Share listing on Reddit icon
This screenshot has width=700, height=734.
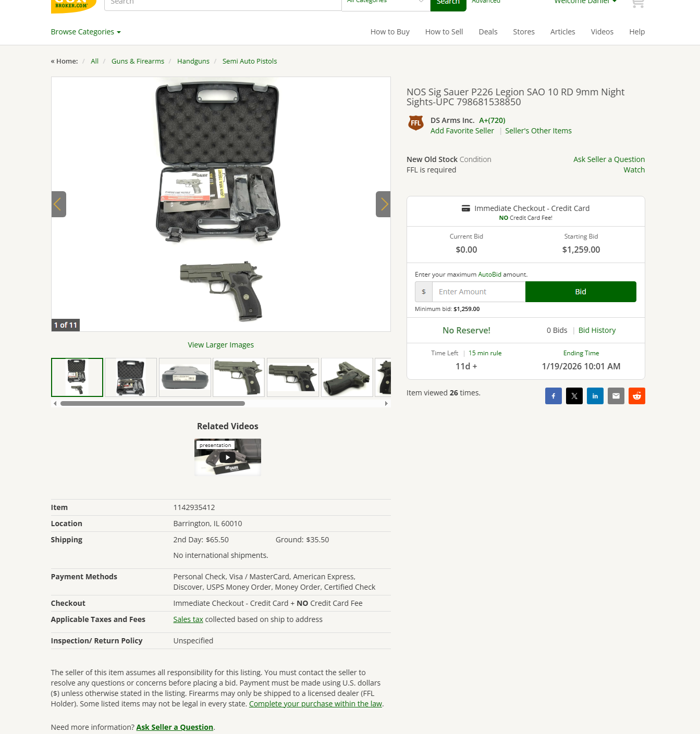[x=637, y=396]
